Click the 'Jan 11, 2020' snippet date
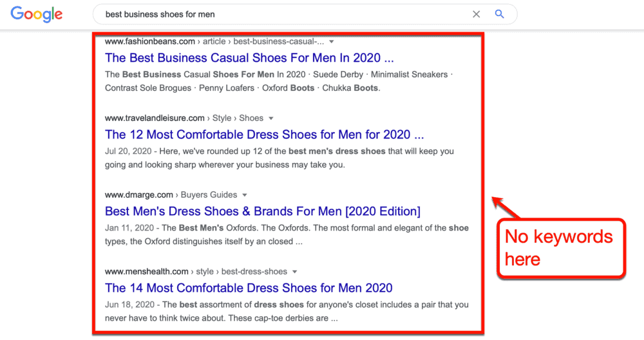Image resolution: width=644 pixels, height=340 pixels. tap(129, 229)
